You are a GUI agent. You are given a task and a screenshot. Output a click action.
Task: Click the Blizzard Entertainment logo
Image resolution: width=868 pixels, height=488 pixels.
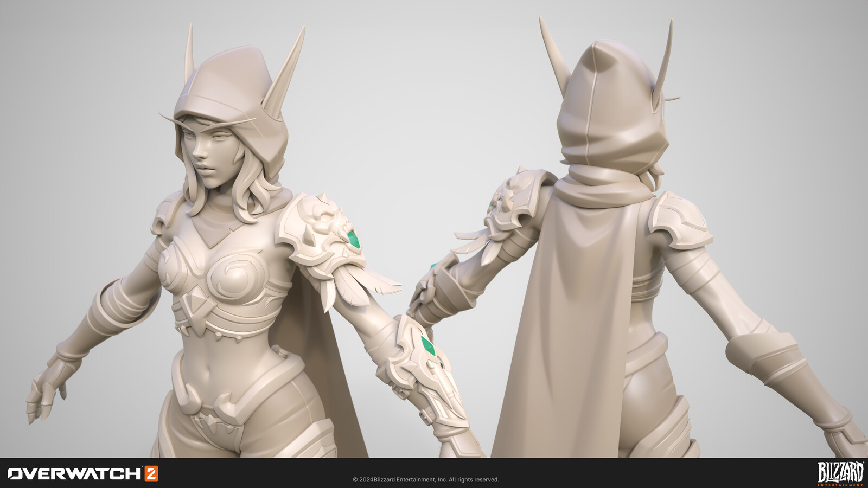pos(840,473)
